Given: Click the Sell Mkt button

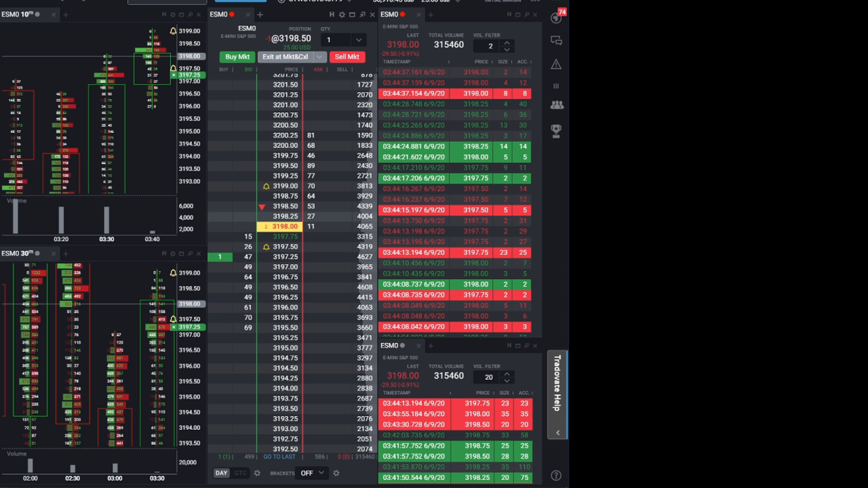Looking at the screenshot, I should click(x=347, y=57).
